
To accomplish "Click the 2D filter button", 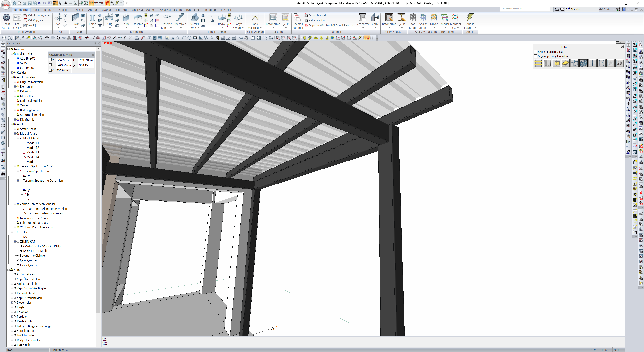I will (x=620, y=63).
